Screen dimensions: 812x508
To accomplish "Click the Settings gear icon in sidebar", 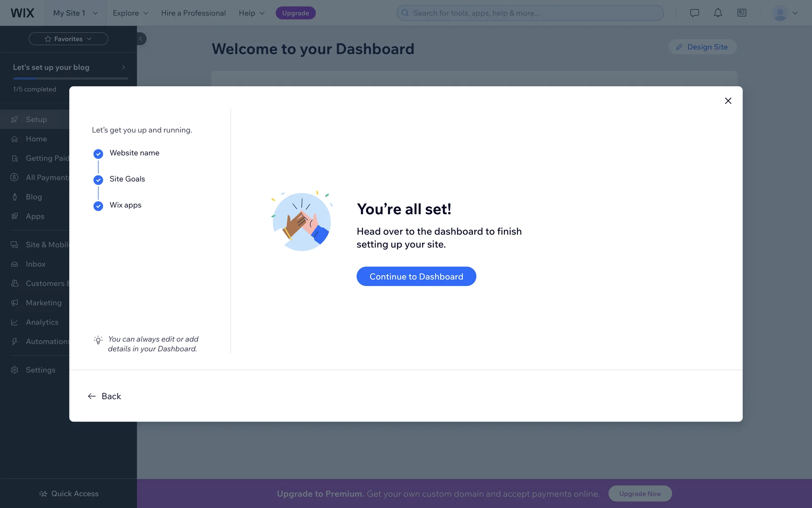I will pyautogui.click(x=15, y=370).
